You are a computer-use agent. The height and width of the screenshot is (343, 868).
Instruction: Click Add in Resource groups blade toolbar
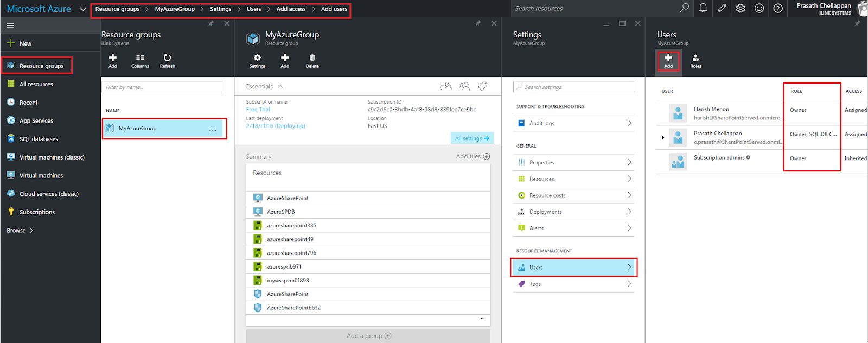(113, 61)
